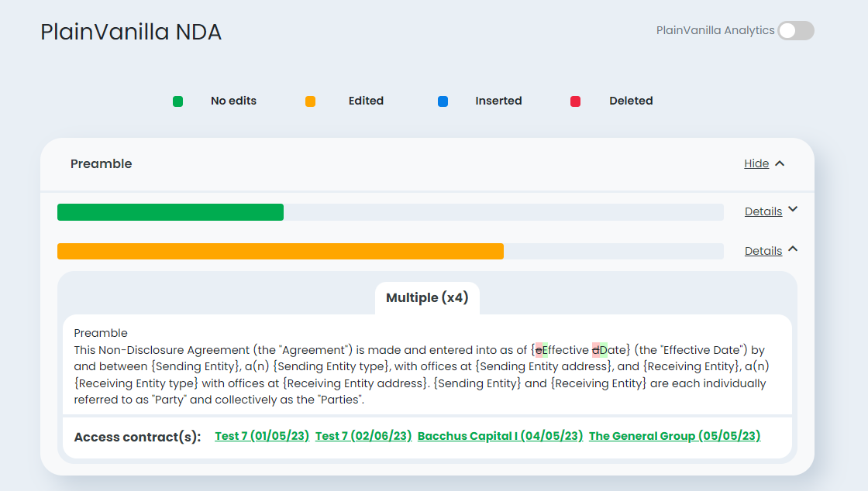
Task: Open Details link for the green bar
Action: point(763,211)
